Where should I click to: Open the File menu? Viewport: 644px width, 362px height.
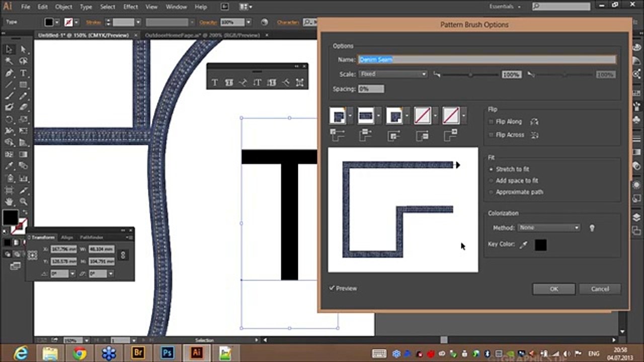coord(25,7)
